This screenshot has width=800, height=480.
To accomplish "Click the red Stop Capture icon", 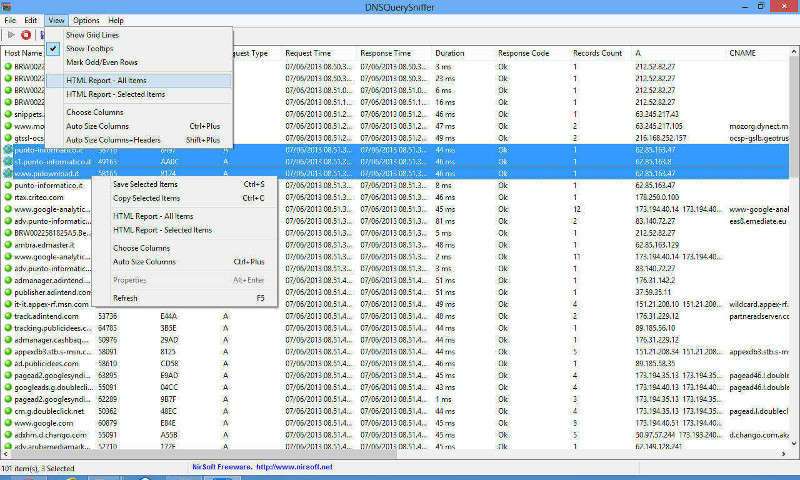I will point(26,35).
